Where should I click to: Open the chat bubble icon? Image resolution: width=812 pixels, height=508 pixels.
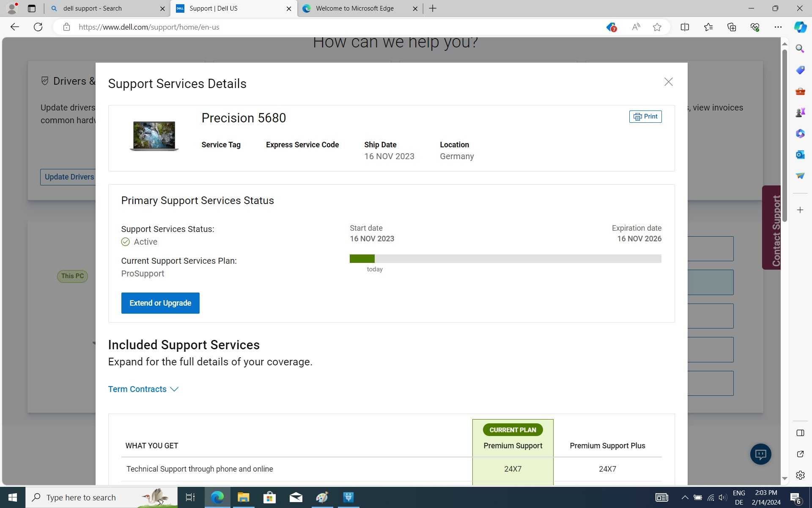pyautogui.click(x=760, y=454)
